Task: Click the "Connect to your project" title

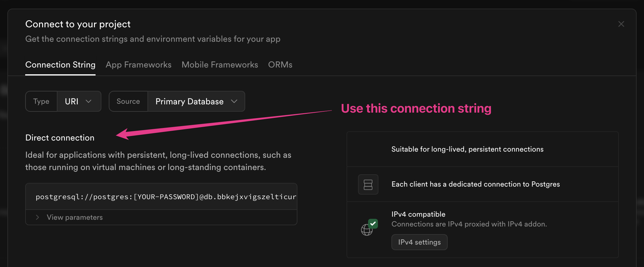Action: pyautogui.click(x=78, y=24)
